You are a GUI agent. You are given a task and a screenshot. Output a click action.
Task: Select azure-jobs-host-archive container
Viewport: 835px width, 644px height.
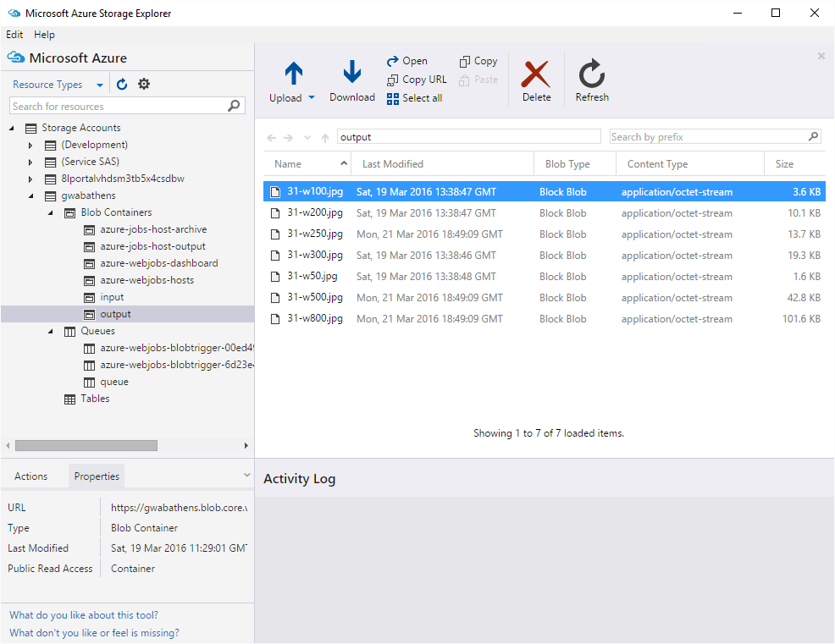pos(153,229)
